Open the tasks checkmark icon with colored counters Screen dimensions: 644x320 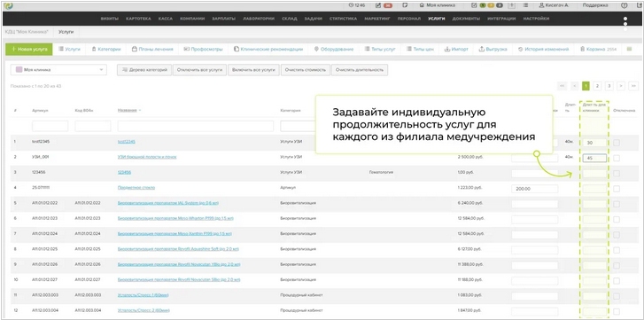[x=475, y=5]
